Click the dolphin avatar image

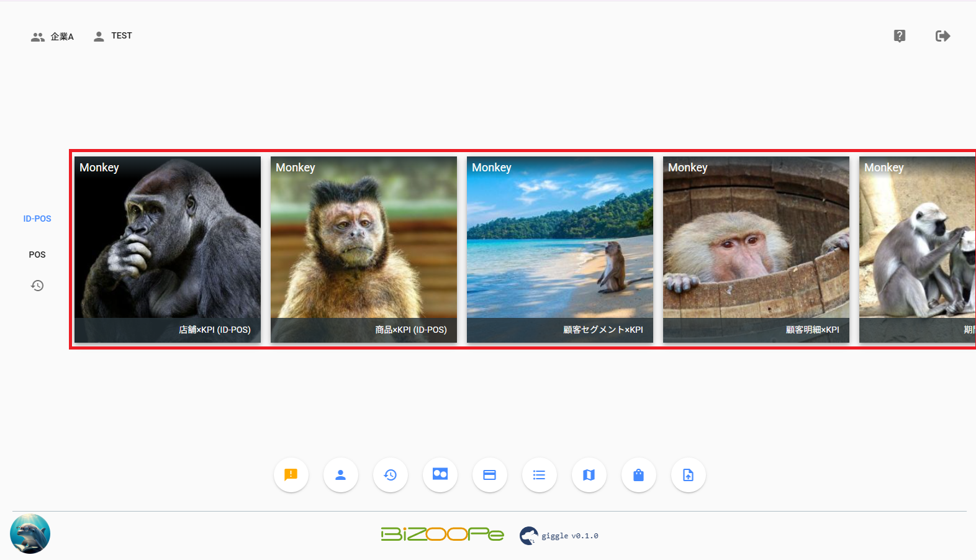tap(30, 534)
